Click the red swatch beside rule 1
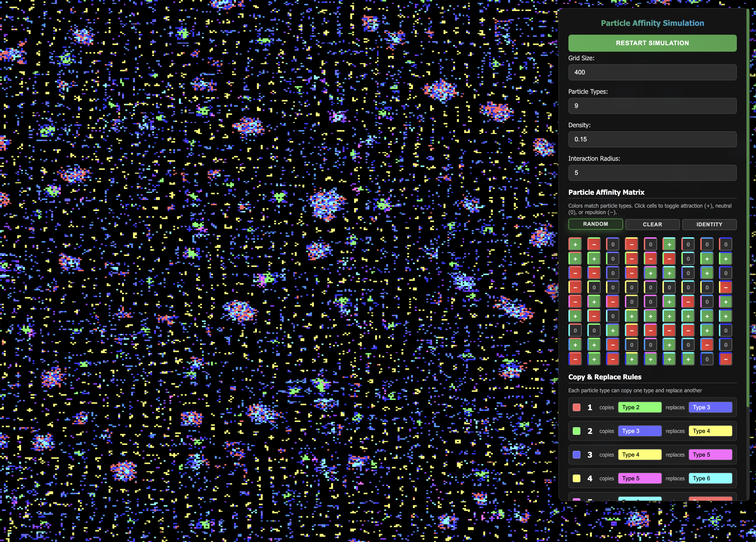This screenshot has width=756, height=542. [x=576, y=407]
